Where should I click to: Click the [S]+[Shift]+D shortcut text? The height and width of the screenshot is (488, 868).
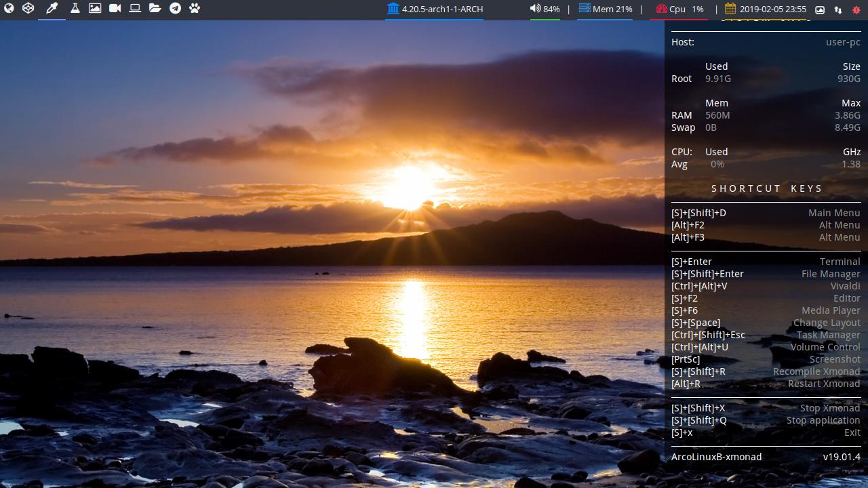pyautogui.click(x=698, y=213)
